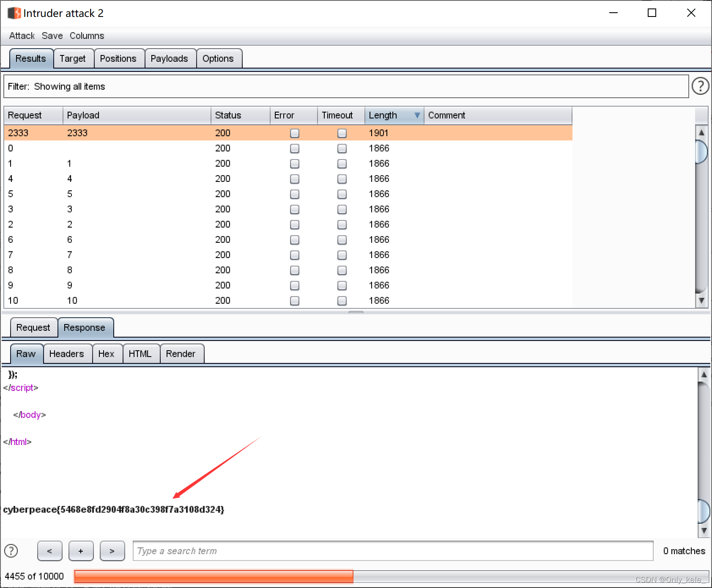Screen dimensions: 712x588
Task: Click length value 1901
Action: [x=378, y=133]
